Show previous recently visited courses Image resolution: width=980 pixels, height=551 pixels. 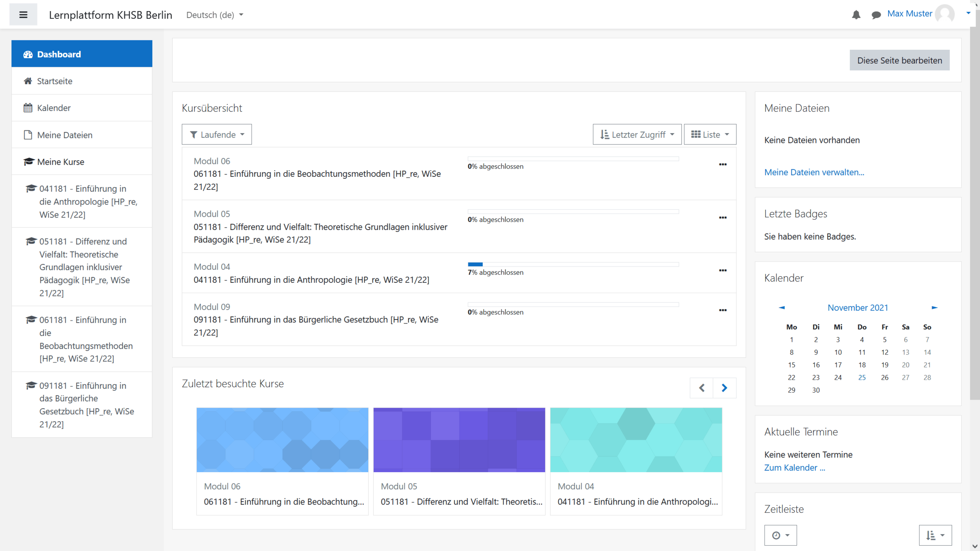pos(702,388)
